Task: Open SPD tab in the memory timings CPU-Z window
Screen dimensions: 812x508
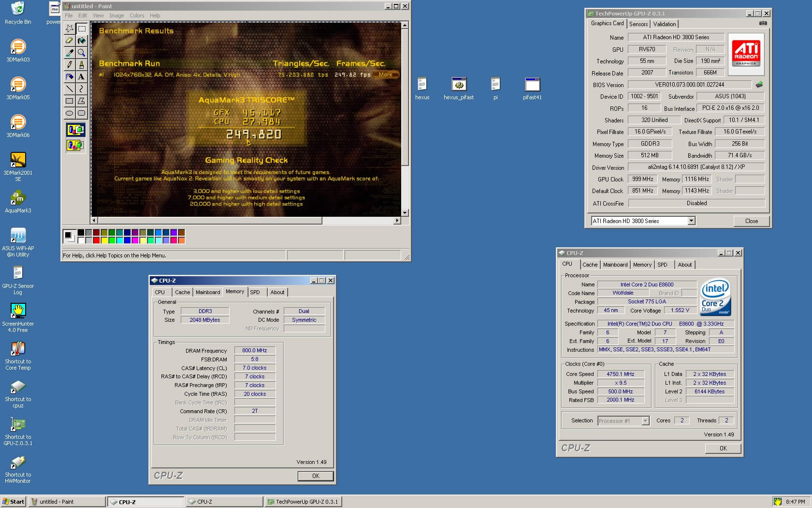Action: click(255, 292)
